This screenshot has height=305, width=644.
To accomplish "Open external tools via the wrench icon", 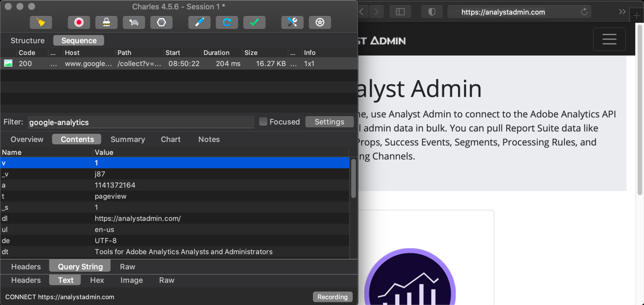I will click(292, 22).
